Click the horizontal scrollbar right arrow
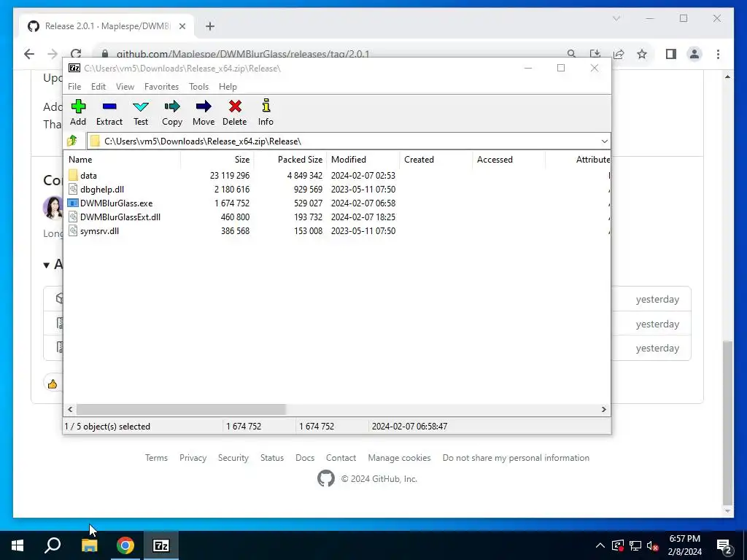This screenshot has height=560, width=747. (x=603, y=410)
